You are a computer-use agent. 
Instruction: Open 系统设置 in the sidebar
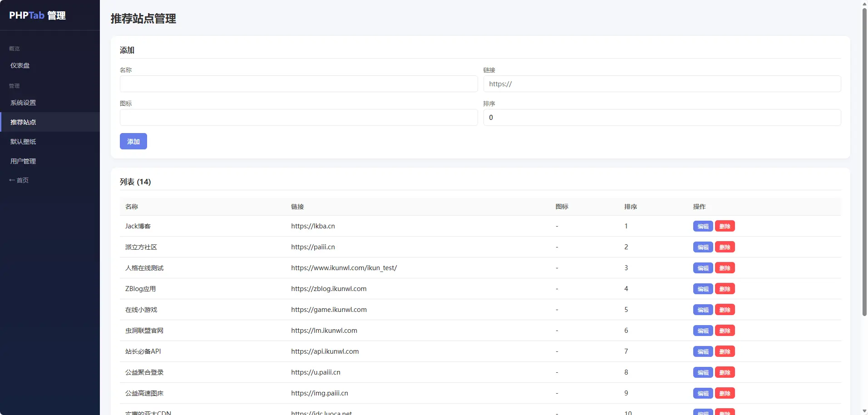[50, 103]
